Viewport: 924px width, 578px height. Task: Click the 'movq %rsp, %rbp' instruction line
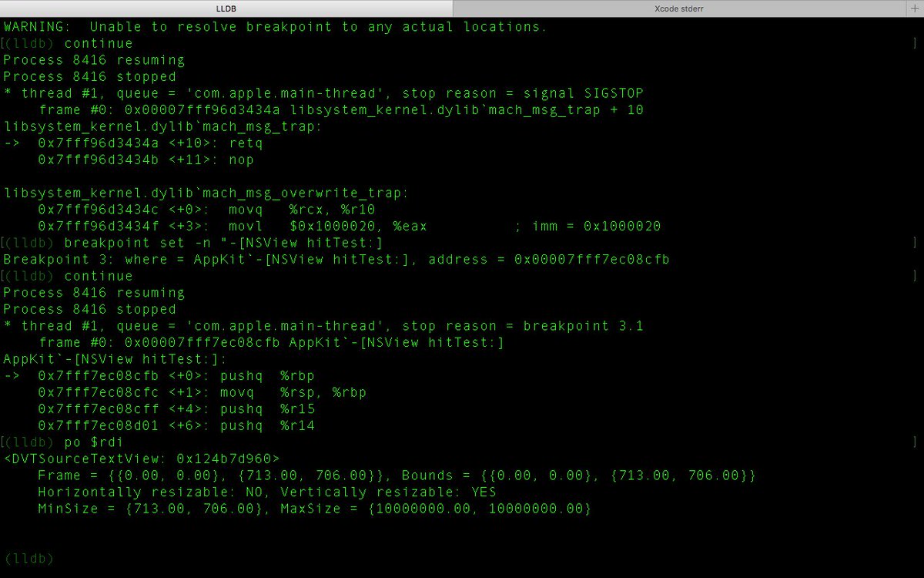(202, 392)
